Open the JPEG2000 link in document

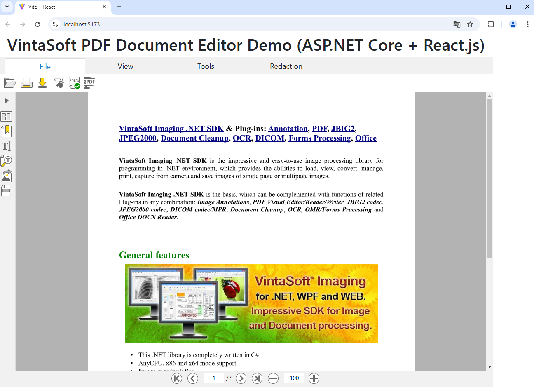point(138,138)
